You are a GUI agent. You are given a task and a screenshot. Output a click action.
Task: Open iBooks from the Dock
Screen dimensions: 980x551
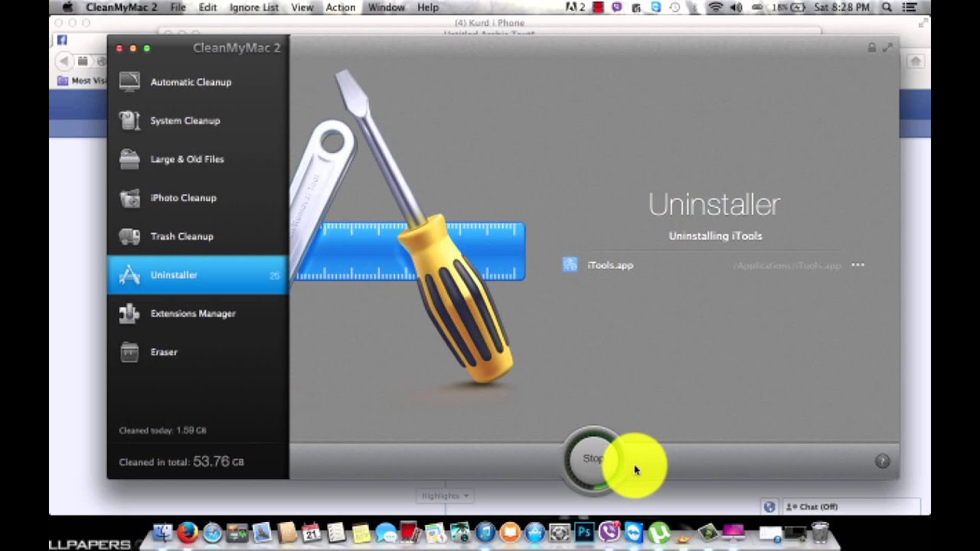(x=511, y=533)
